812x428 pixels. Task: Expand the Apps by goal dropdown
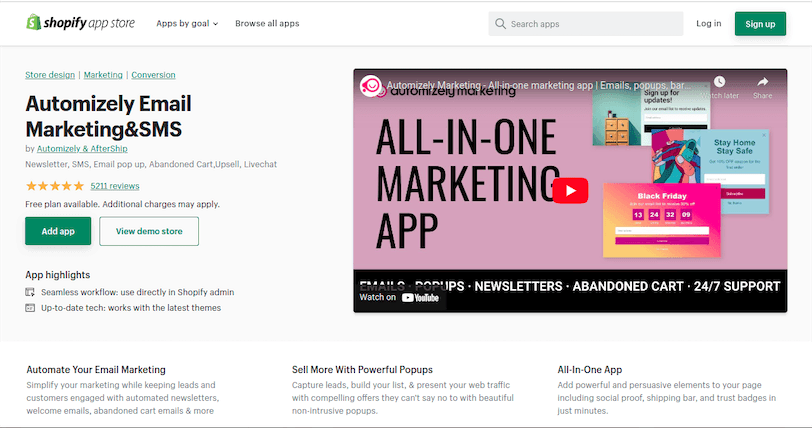(187, 23)
